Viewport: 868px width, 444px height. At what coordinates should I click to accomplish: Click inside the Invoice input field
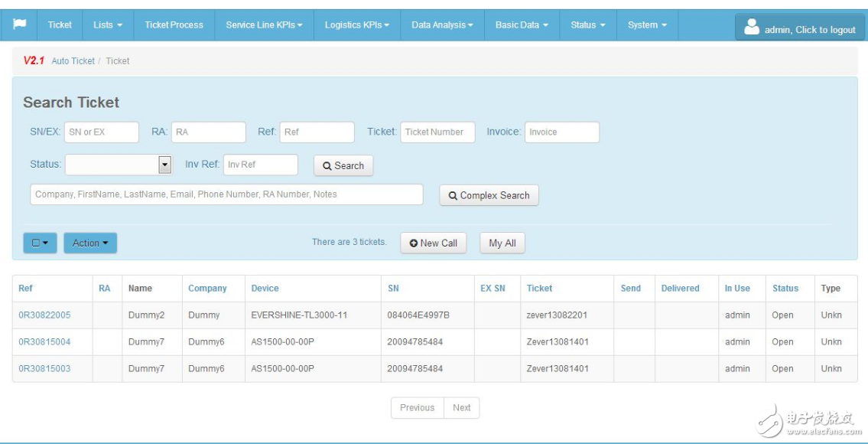(563, 132)
